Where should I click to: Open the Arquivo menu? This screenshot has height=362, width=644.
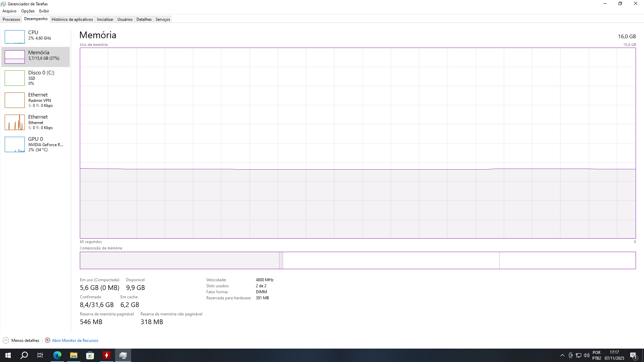(x=9, y=11)
